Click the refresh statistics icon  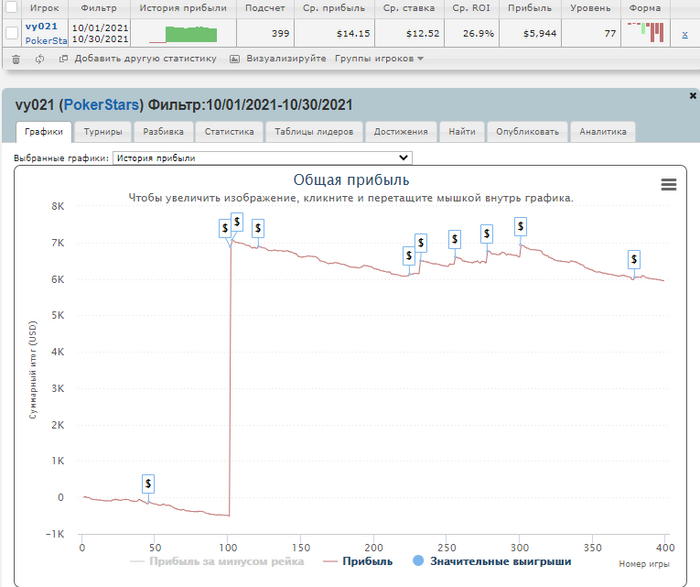(x=40, y=59)
